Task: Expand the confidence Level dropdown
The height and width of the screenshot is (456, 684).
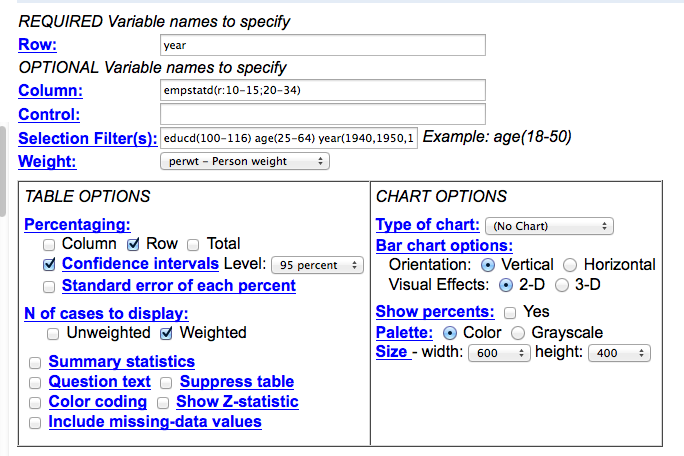Action: [317, 265]
